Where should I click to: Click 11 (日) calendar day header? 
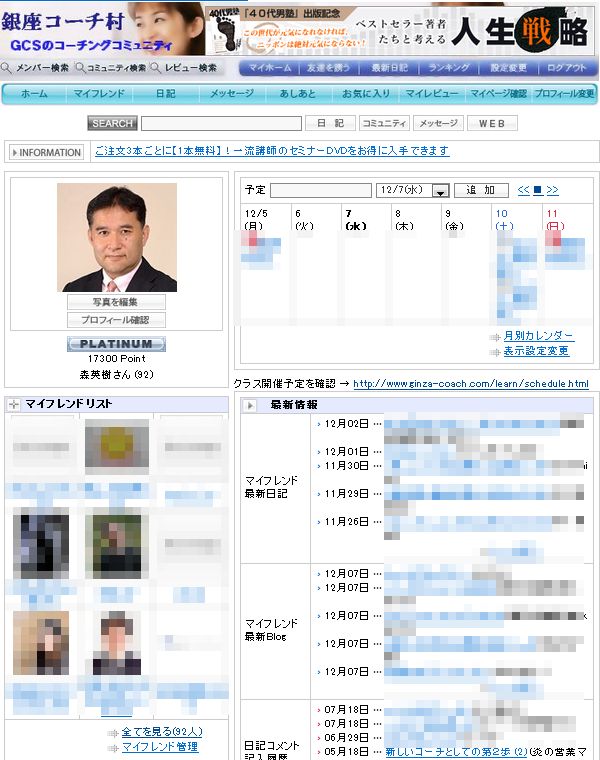pos(555,220)
